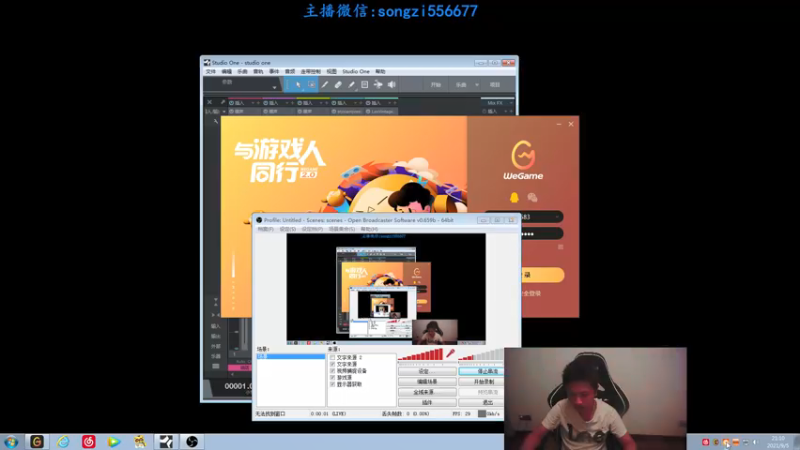
Task: Choose QQ login icon in WeGame
Action: [514, 197]
